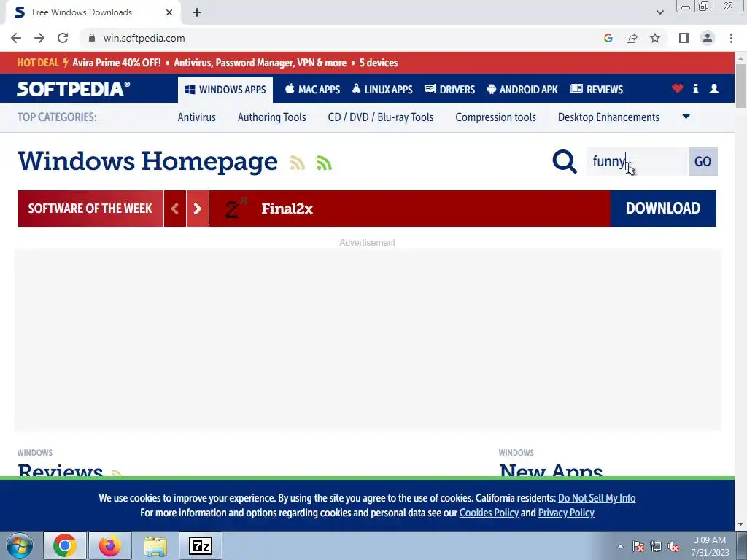Open CD / DVD / Blu-ray Tools category
The height and width of the screenshot is (560, 747).
(x=381, y=117)
